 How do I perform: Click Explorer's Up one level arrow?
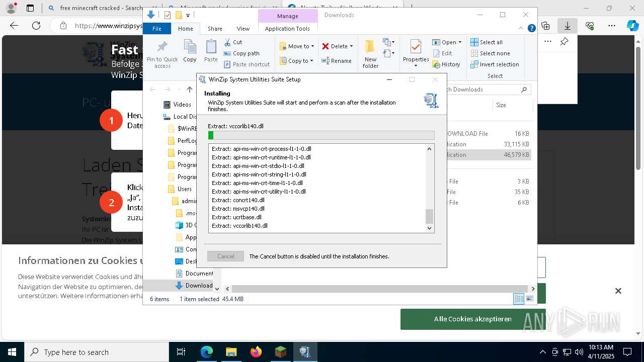[190, 89]
